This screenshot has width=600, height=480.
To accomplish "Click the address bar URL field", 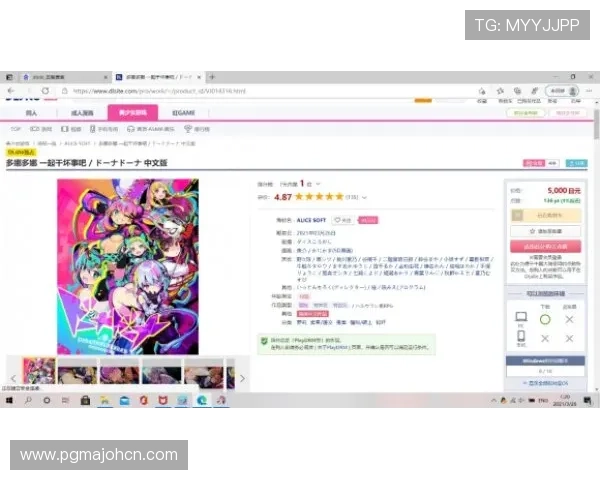I will tap(159, 91).
